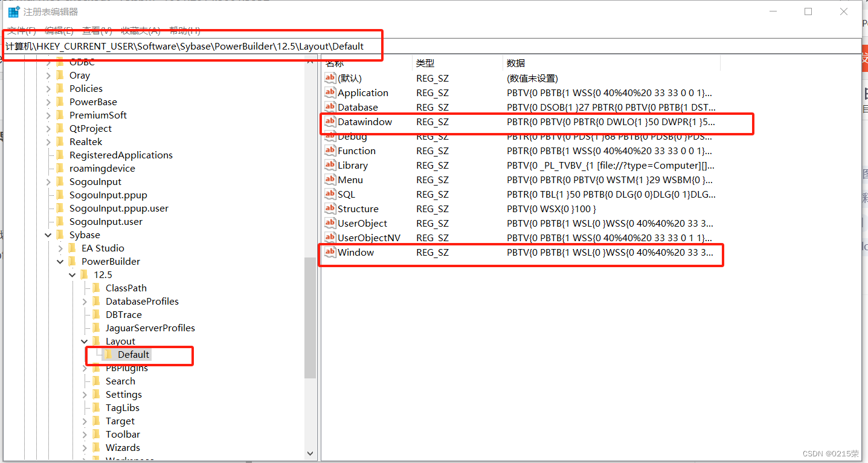Select the Datawindow value name
Screen dimensions: 868x463
[x=365, y=121]
